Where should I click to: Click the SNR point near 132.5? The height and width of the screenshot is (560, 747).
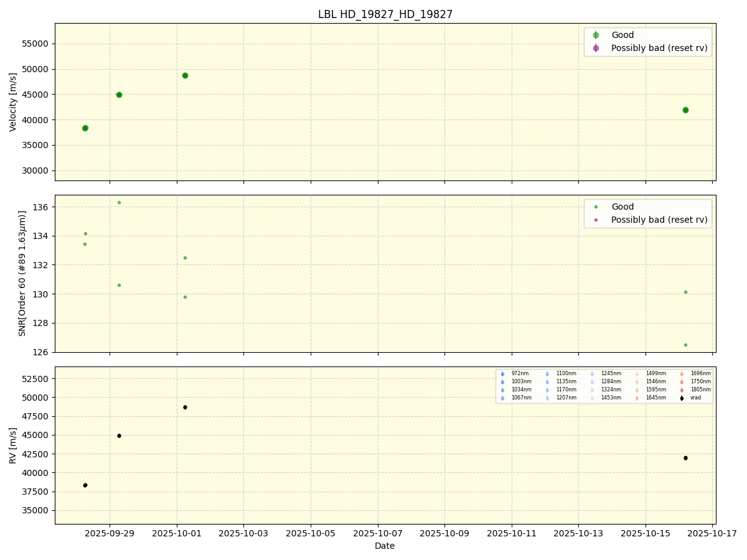[x=185, y=258]
